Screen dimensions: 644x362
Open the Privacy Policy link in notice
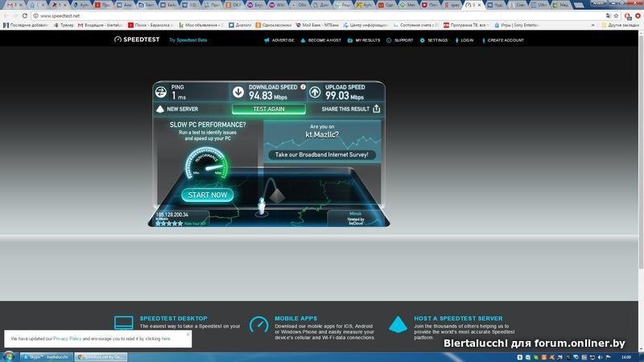pyautogui.click(x=67, y=339)
